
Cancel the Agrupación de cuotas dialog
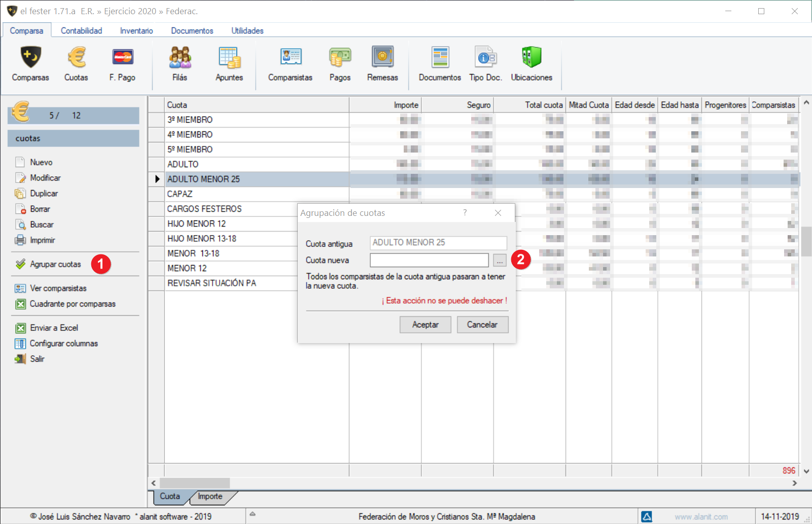482,325
